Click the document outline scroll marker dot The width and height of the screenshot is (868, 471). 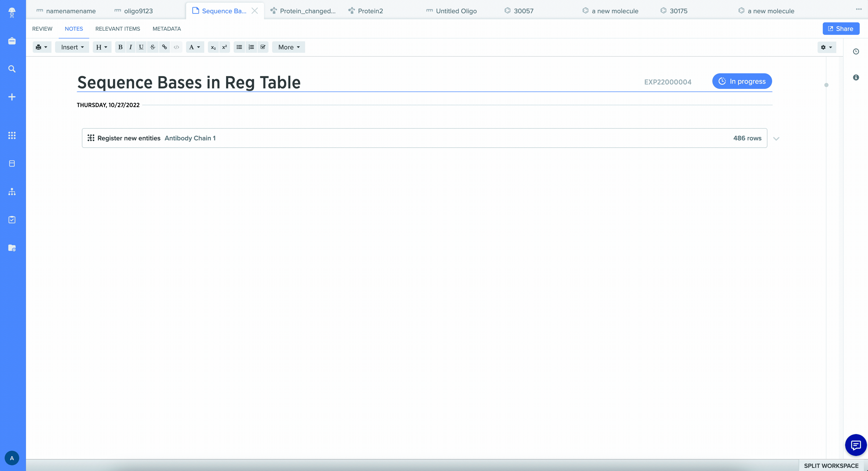(x=826, y=85)
